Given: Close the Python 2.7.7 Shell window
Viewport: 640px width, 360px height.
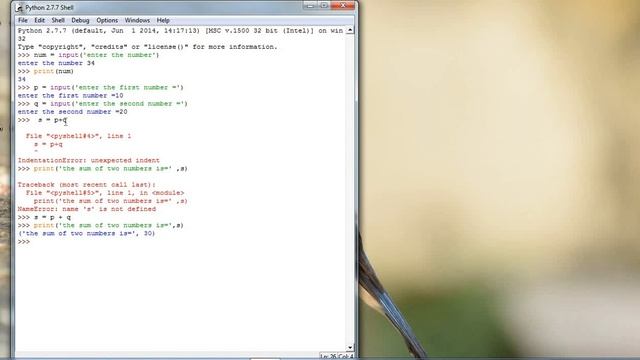Looking at the screenshot, I should (x=343, y=6).
